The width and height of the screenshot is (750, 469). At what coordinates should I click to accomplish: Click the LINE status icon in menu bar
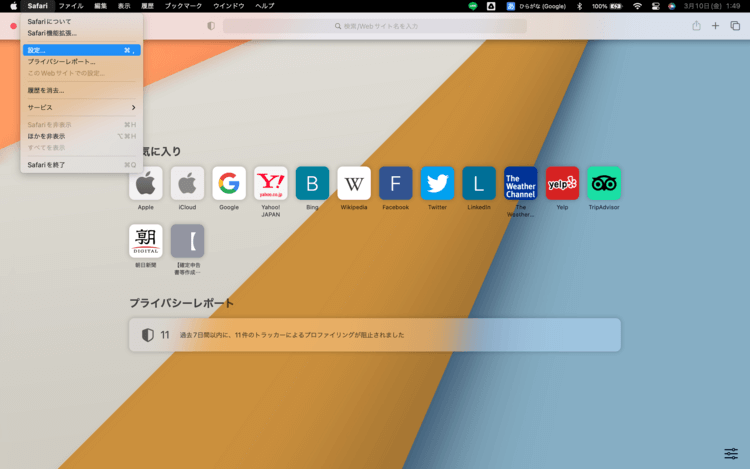click(x=473, y=6)
